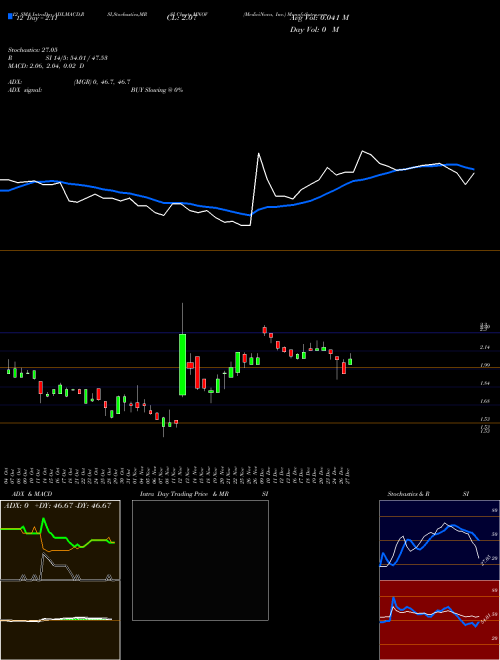This screenshot has height=660, width=500.
Task: Click the red-background RSI chart panel
Action: [439, 620]
